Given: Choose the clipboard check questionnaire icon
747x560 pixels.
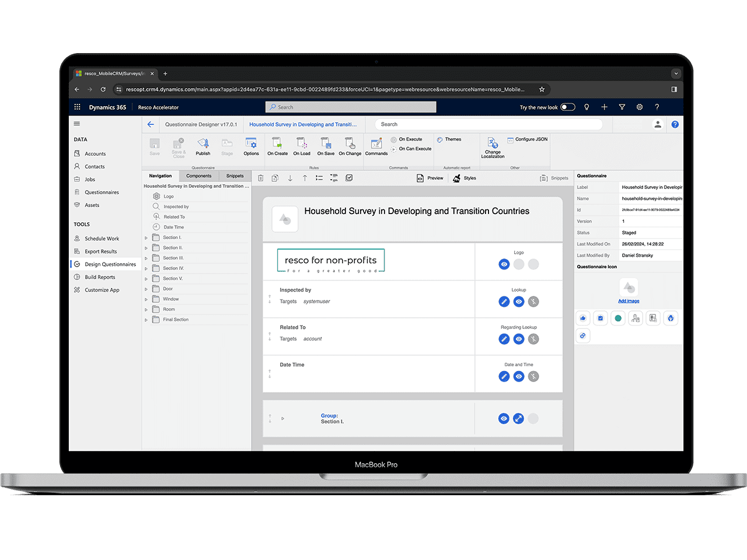Looking at the screenshot, I should [x=601, y=318].
